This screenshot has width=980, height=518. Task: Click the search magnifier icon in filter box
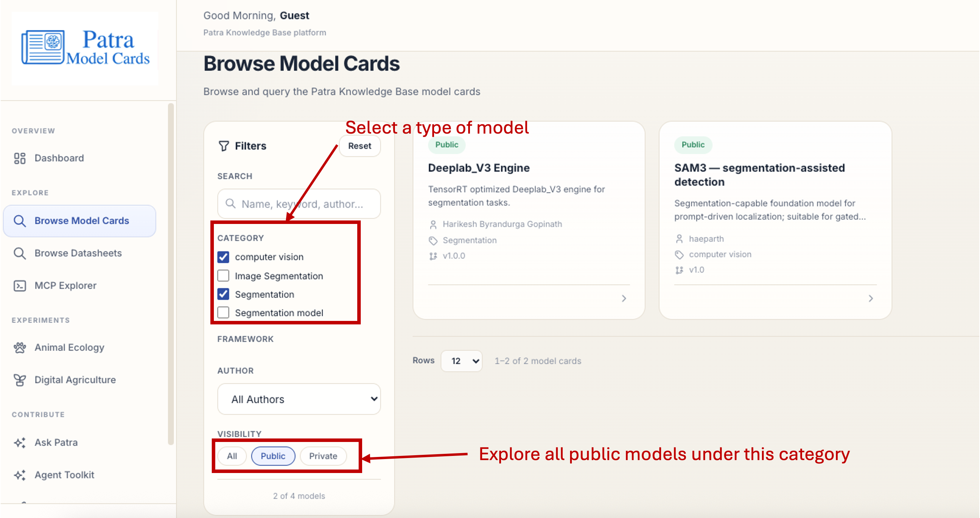[x=231, y=203]
